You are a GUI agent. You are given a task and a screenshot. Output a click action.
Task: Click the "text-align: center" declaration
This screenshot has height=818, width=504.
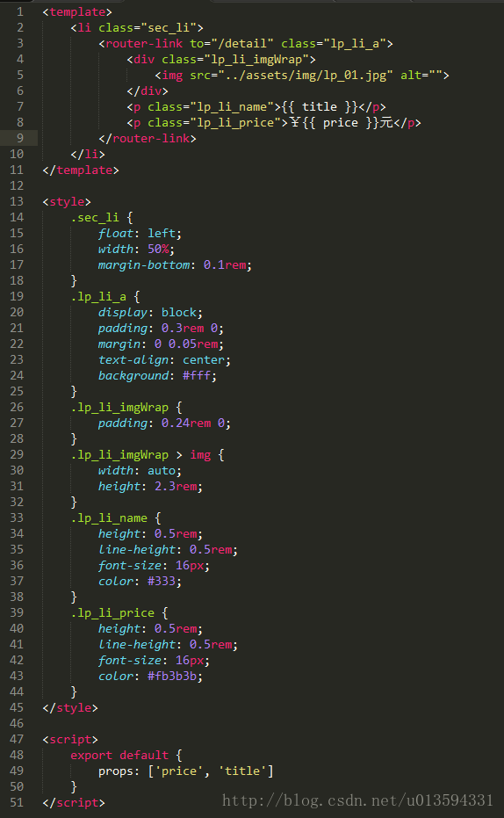pos(164,360)
